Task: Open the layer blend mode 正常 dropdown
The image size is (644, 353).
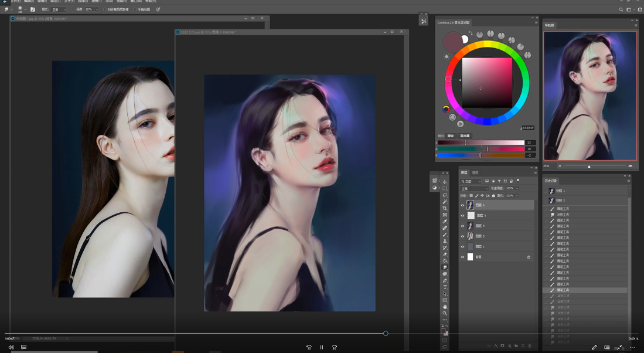Action: [x=474, y=189]
